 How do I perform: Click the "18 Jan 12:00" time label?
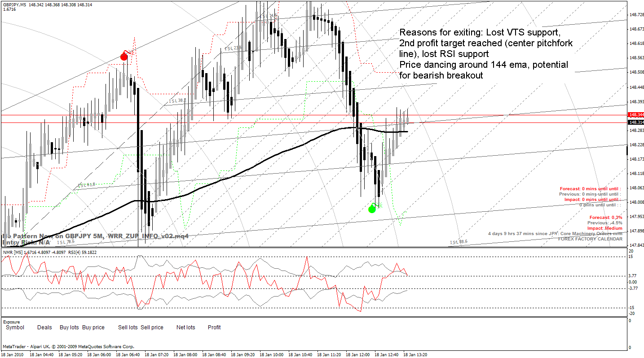click(x=359, y=354)
